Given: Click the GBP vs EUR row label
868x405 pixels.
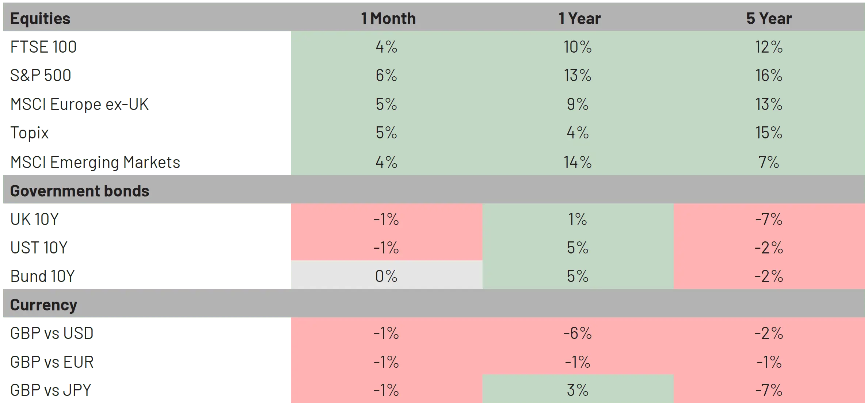Looking at the screenshot, I should click(52, 362).
